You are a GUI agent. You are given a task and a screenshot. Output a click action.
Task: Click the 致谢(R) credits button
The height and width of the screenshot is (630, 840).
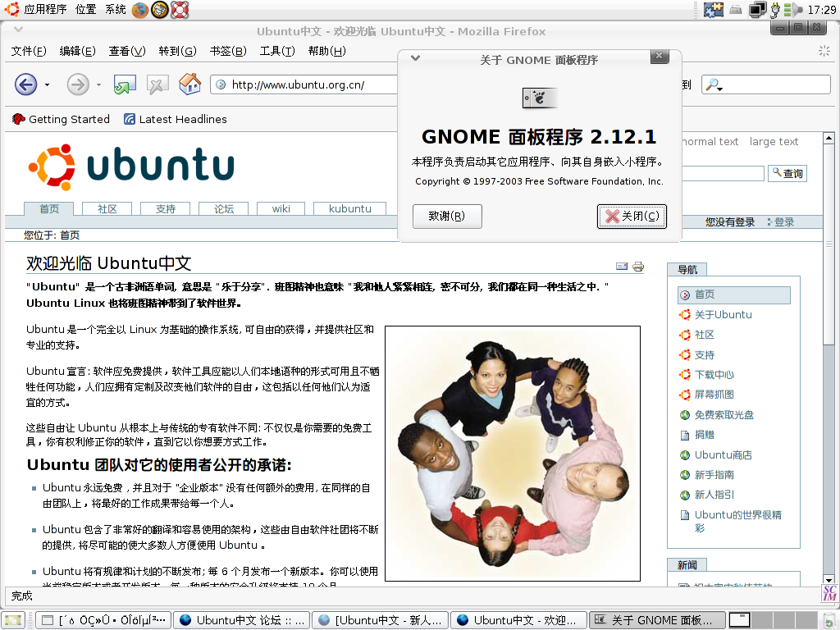pos(447,217)
